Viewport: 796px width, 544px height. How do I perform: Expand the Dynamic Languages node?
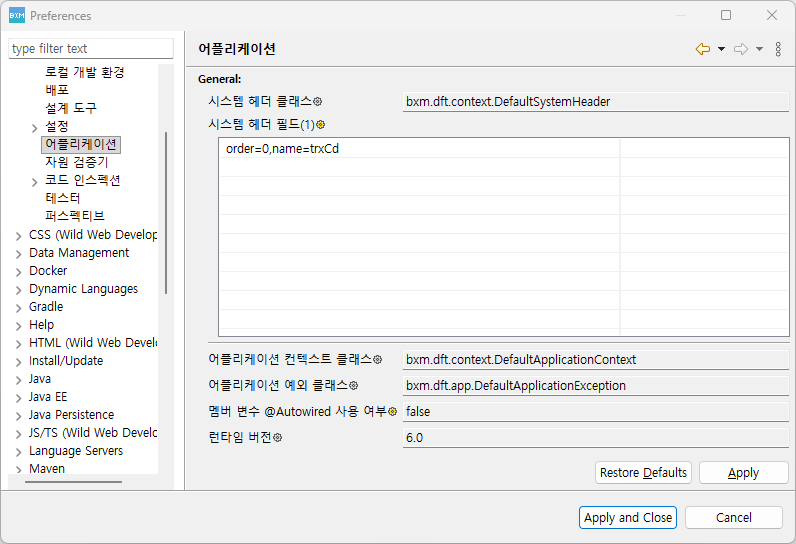pos(19,290)
